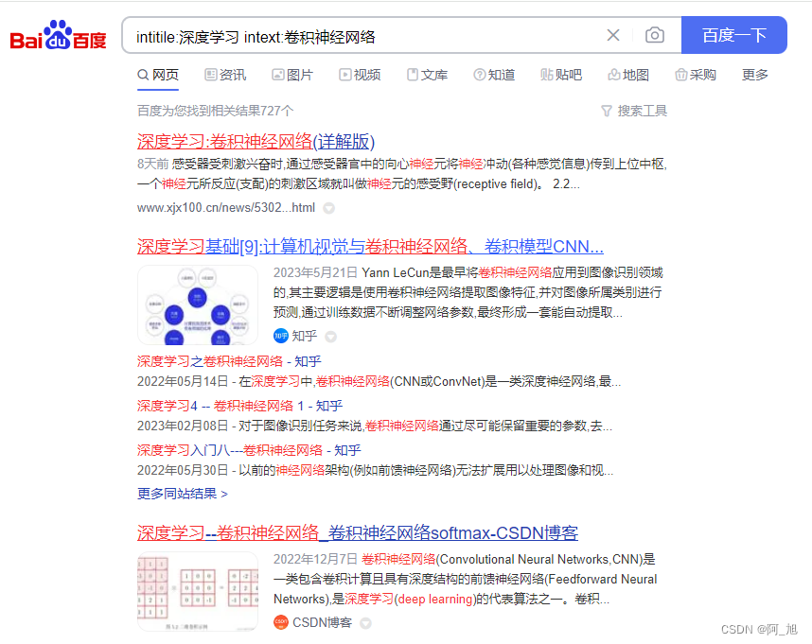Switch to the 资讯 tab
The width and height of the screenshot is (812, 644).
click(225, 75)
